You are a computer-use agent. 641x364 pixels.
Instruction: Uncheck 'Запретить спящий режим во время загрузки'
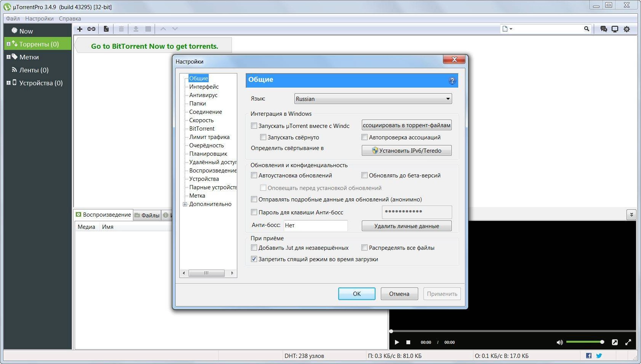[254, 259]
